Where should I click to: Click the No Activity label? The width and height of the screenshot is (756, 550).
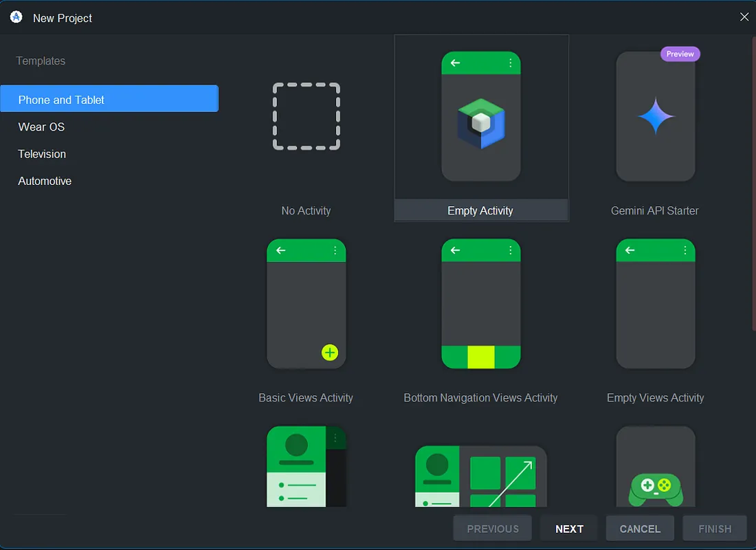click(x=306, y=211)
